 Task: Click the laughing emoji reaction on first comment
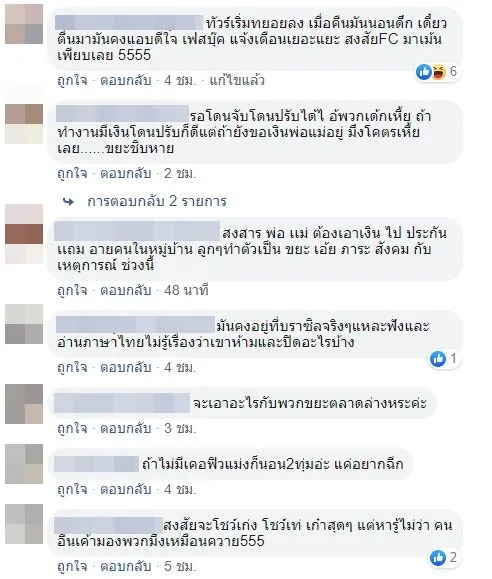point(438,72)
